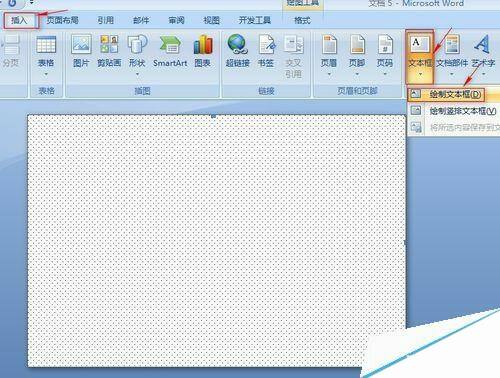Click the 文本框 text box icon
Viewport: 500px width, 378px height.
[420, 44]
